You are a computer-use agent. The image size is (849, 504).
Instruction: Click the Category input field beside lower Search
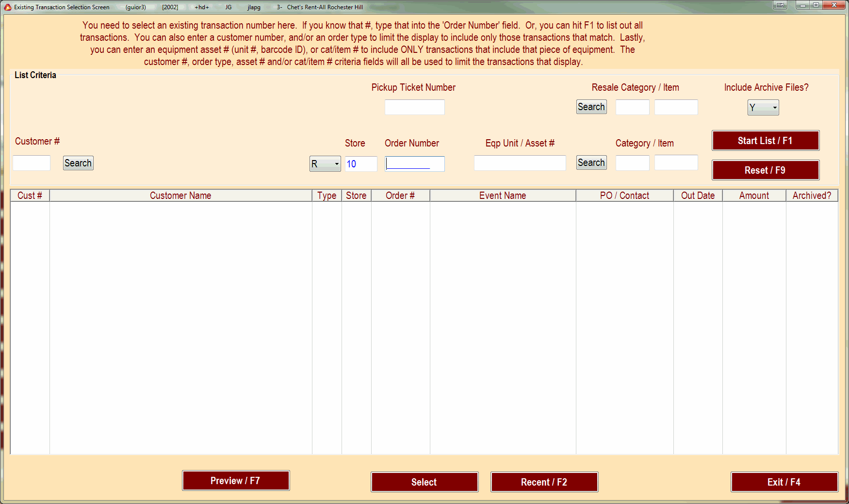633,163
